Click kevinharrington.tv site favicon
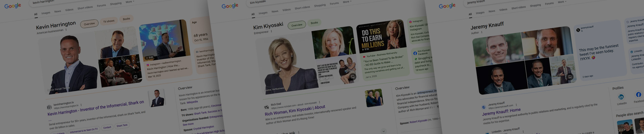 [x=49, y=107]
